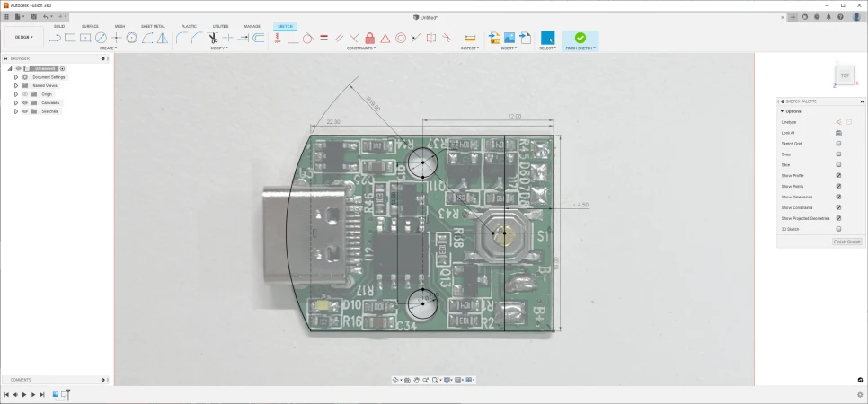Viewport: 868px width, 404px height.
Task: Expand the Sketches folder in browser
Action: pos(16,111)
